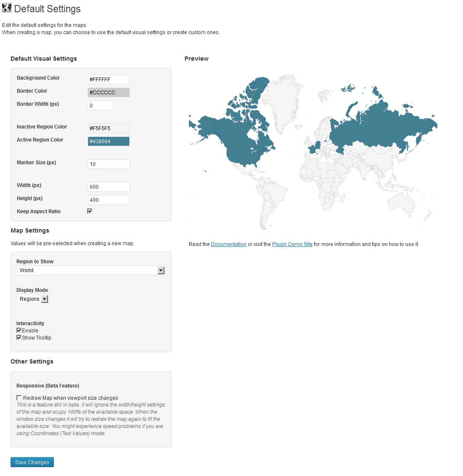
Task: Click the Background Color #FFFFFF field
Action: tap(109, 79)
